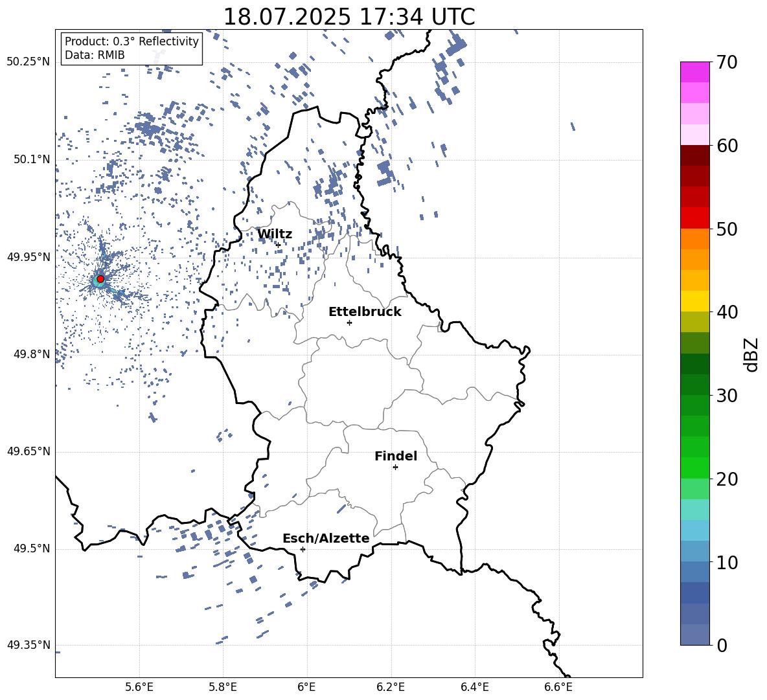
Task: Click the light blue colorbar segment between 10 and 15
Action: pyautogui.click(x=695, y=530)
